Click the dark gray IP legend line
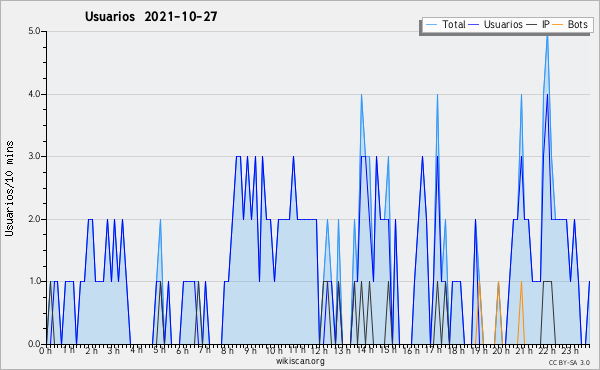600x370 pixels. click(x=532, y=25)
